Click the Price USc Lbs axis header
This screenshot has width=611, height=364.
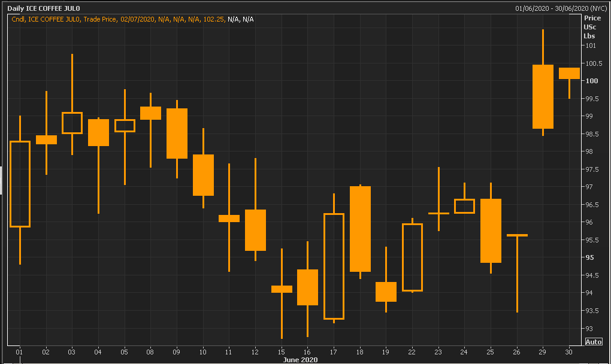591,27
